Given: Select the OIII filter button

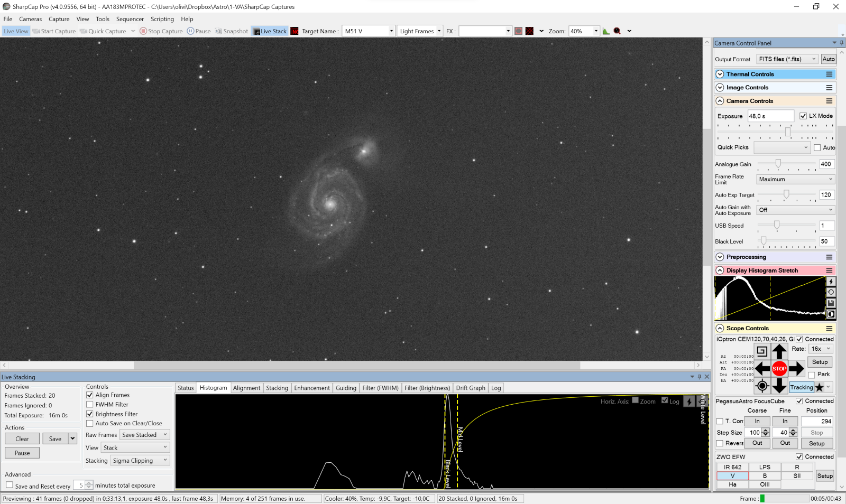Looking at the screenshot, I should point(765,484).
